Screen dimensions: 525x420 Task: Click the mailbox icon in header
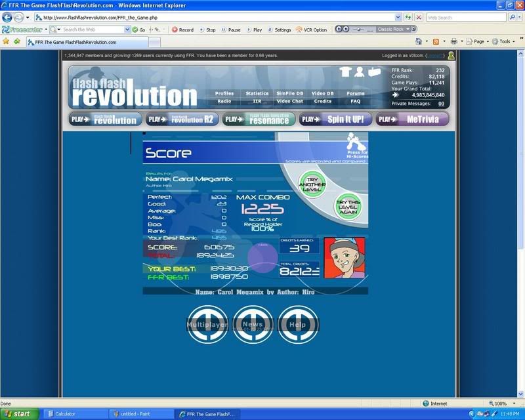pyautogui.click(x=374, y=72)
